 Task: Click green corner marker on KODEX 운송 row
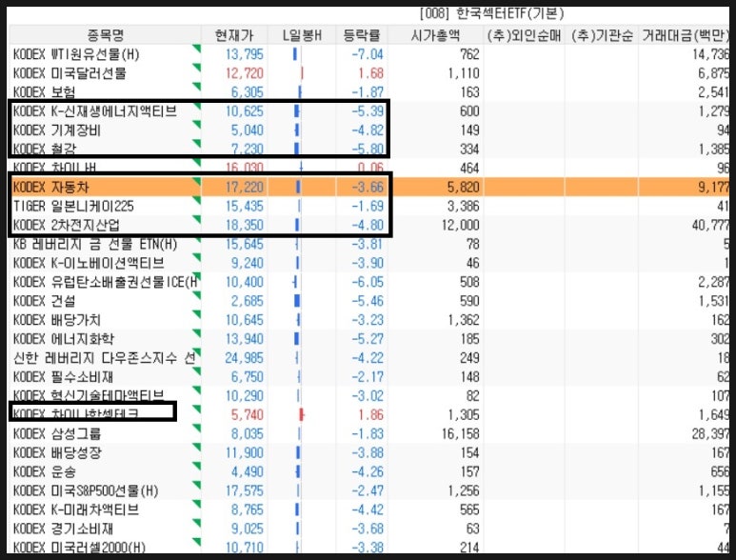(x=197, y=467)
